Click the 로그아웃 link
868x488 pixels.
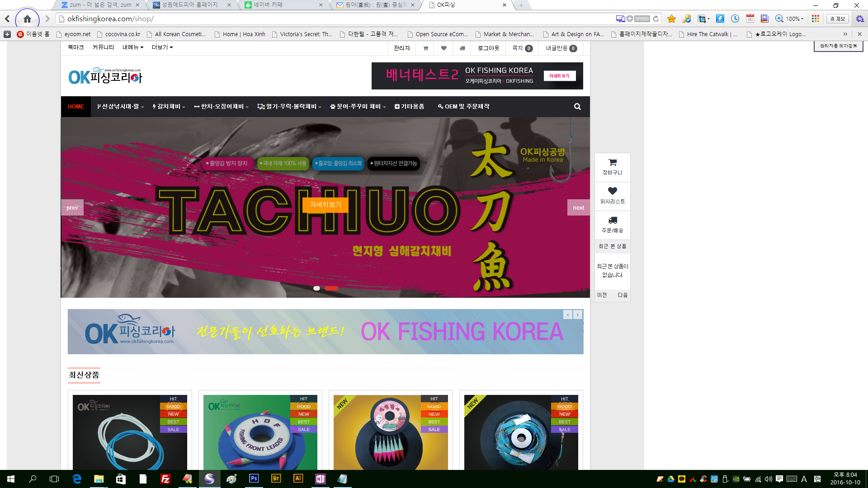[x=488, y=48]
